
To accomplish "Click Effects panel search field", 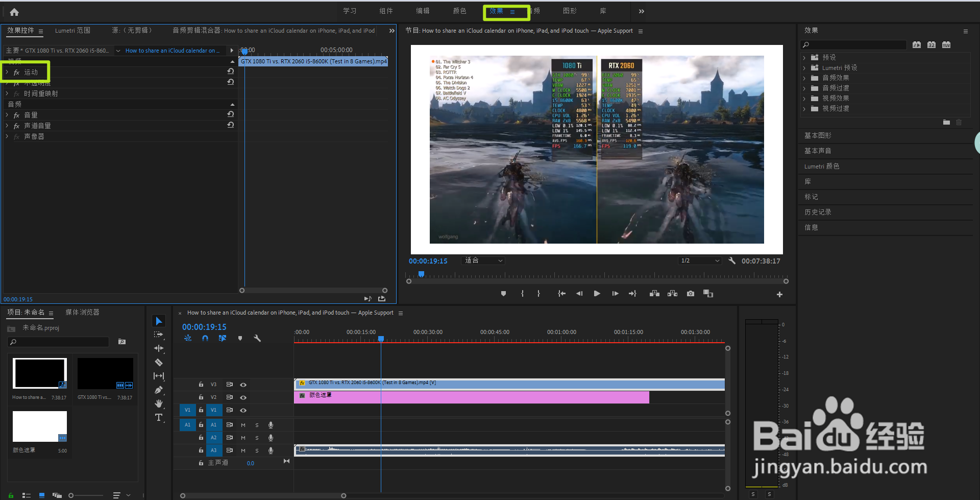I will coord(853,45).
